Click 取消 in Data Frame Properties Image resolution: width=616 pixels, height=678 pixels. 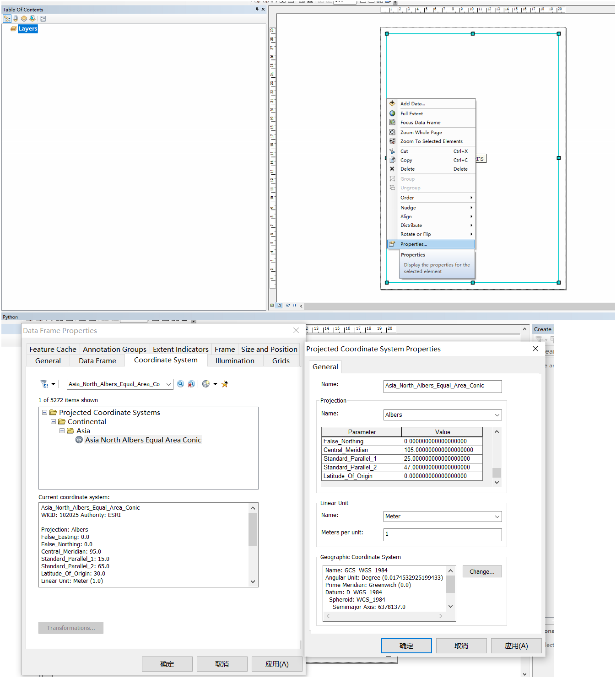(222, 664)
